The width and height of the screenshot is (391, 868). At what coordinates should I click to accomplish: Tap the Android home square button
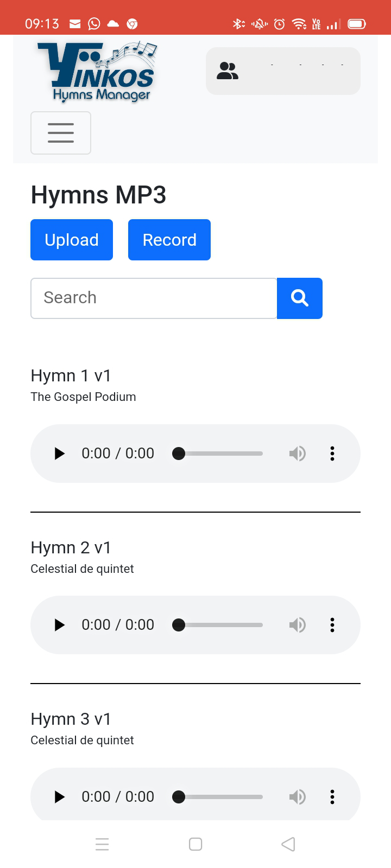pyautogui.click(x=195, y=844)
